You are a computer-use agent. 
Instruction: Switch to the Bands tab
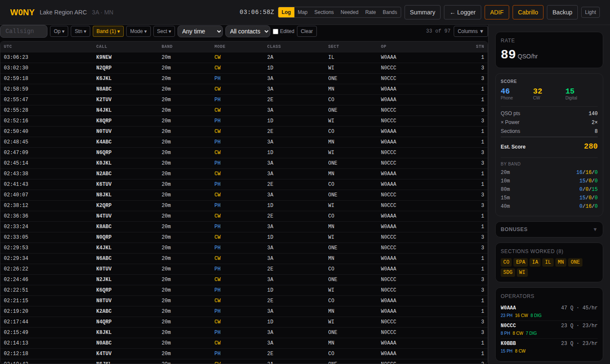390,12
